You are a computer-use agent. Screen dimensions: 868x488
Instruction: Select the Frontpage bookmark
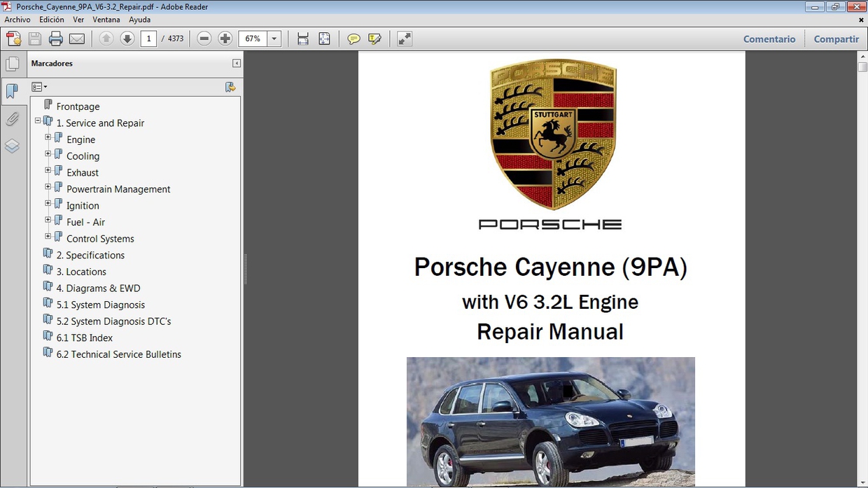tap(78, 106)
